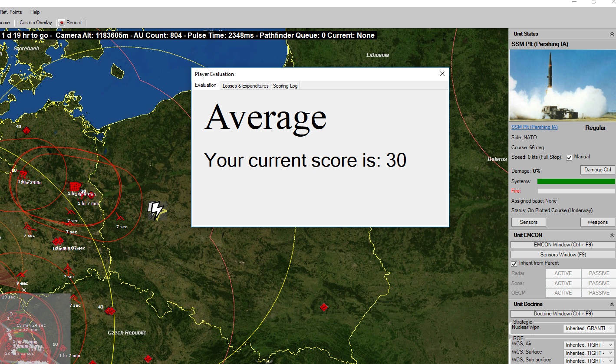Click the 'Status: On Plotted Course (Underway)' text

point(552,210)
